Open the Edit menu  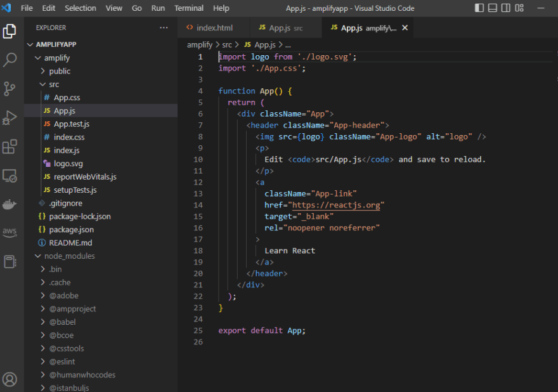pyautogui.click(x=48, y=8)
